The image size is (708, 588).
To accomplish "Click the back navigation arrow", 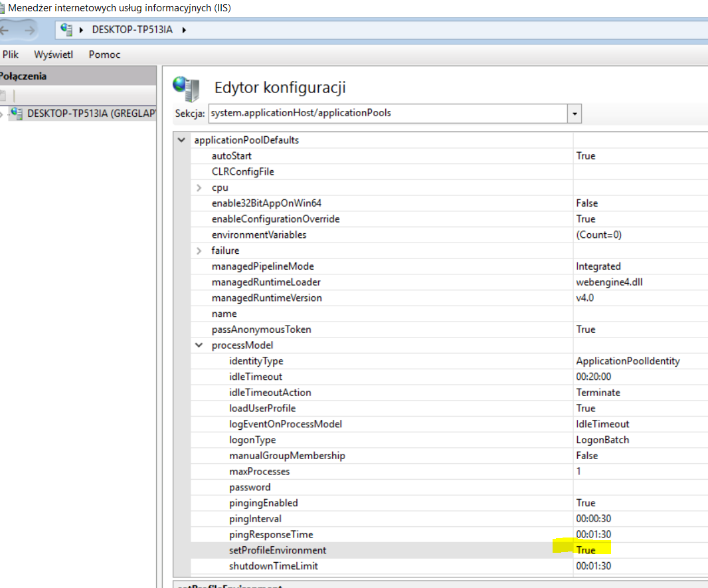I will coord(5,30).
